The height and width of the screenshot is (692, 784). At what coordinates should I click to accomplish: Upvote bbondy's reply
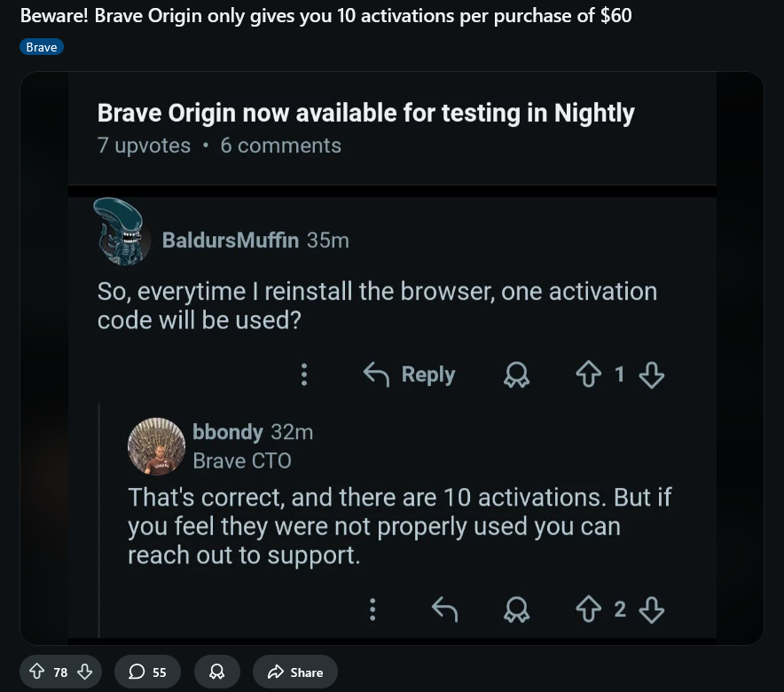click(x=588, y=609)
